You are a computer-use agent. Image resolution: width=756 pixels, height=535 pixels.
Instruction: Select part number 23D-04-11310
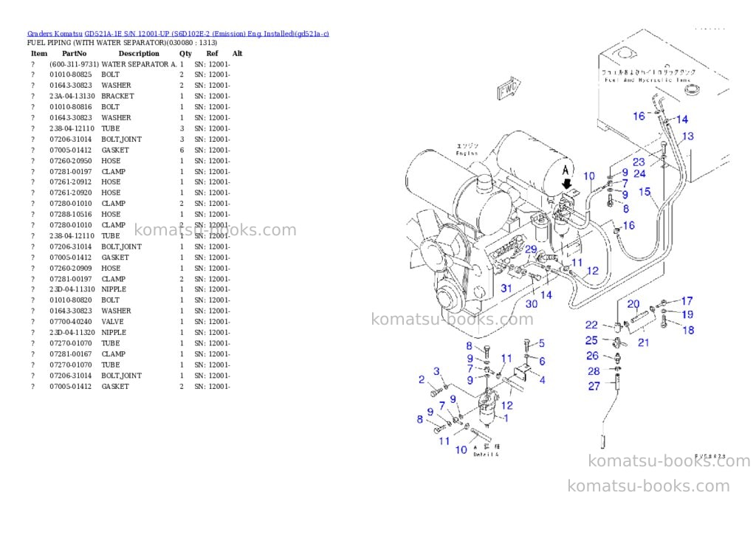72,290
